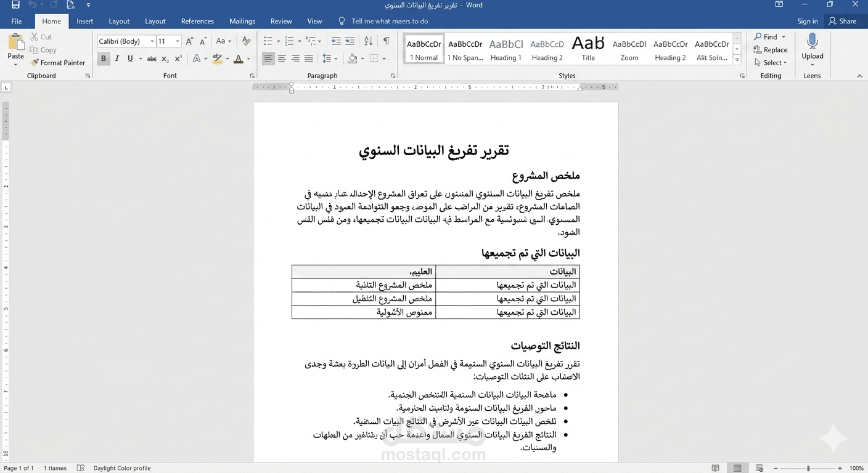Click the Upload microphone icon

(x=813, y=42)
